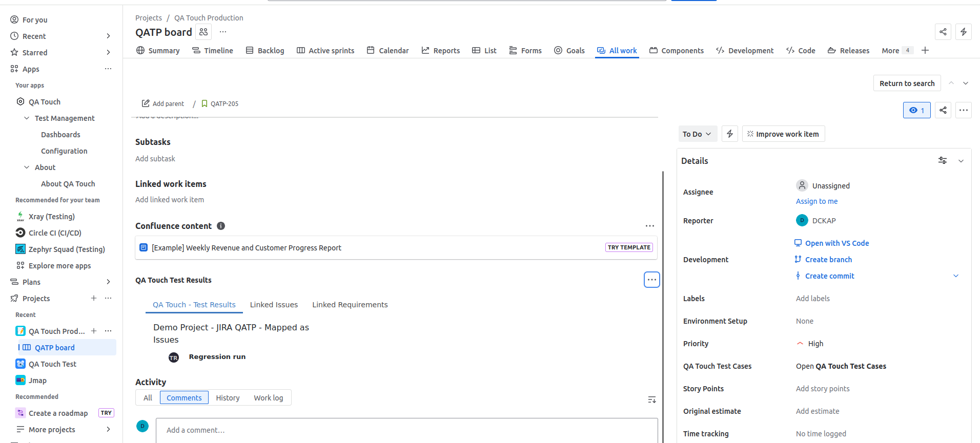The height and width of the screenshot is (443, 980).
Task: Collapse the Details panel chevron
Action: (x=961, y=161)
